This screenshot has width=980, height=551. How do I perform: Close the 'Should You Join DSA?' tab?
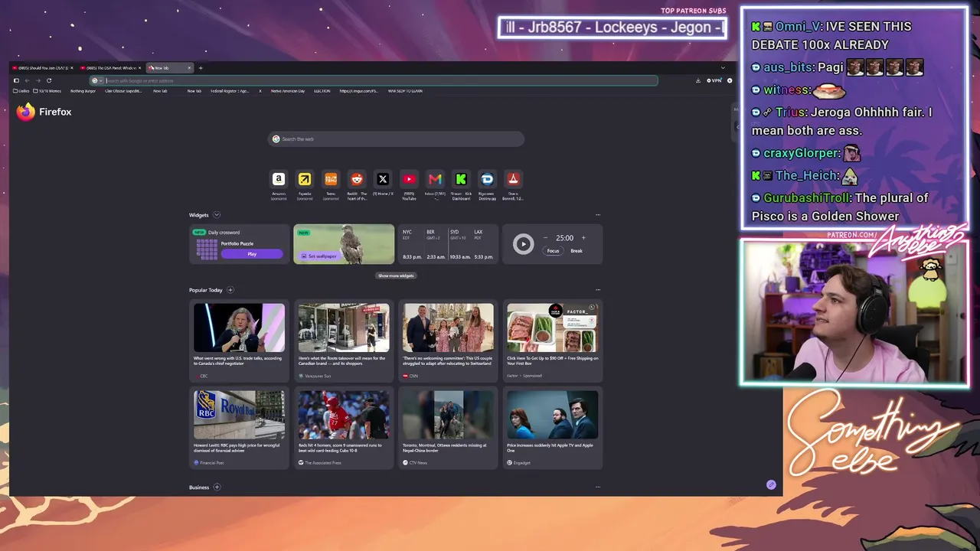(71, 68)
